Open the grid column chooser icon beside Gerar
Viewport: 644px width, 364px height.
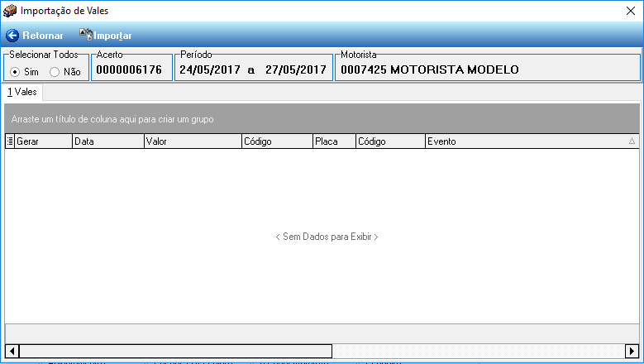click(x=10, y=141)
